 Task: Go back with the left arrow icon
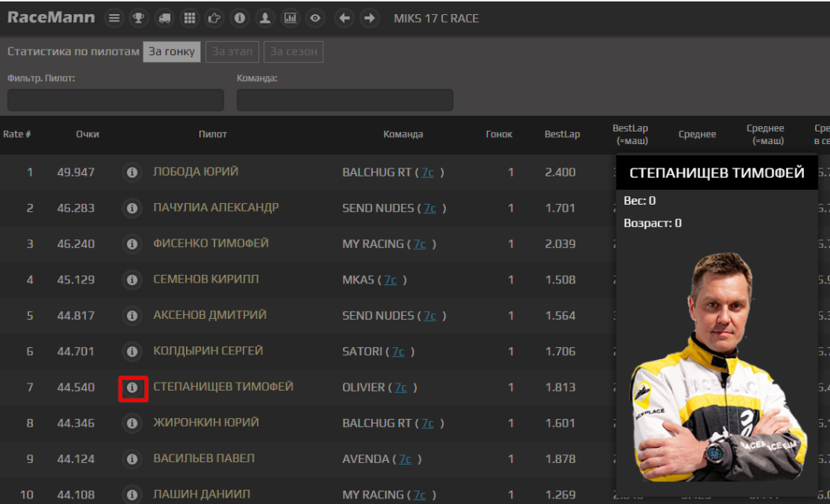click(x=344, y=19)
